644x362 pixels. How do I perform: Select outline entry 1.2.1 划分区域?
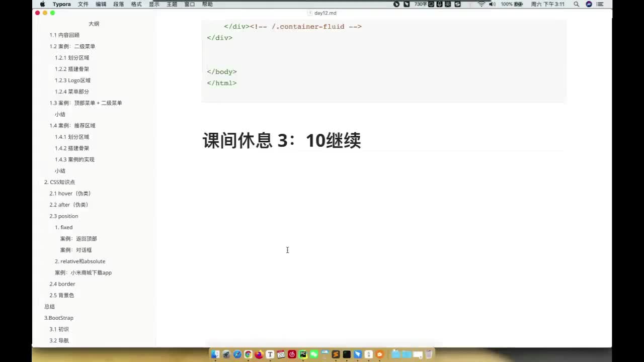tap(72, 58)
